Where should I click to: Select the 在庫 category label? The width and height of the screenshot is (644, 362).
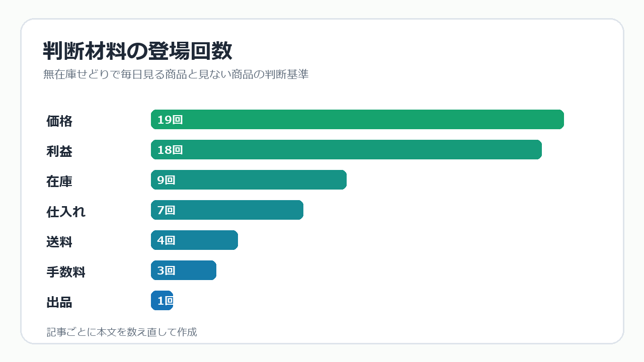59,182
